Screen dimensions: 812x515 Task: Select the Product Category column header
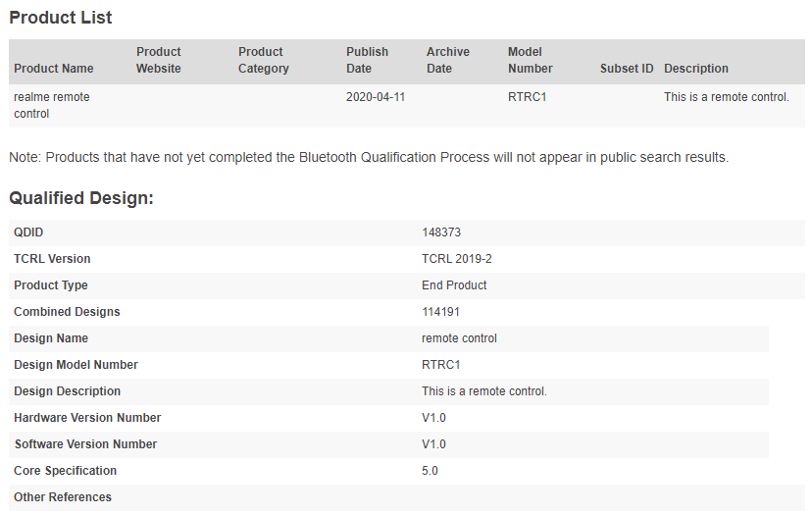coord(263,60)
